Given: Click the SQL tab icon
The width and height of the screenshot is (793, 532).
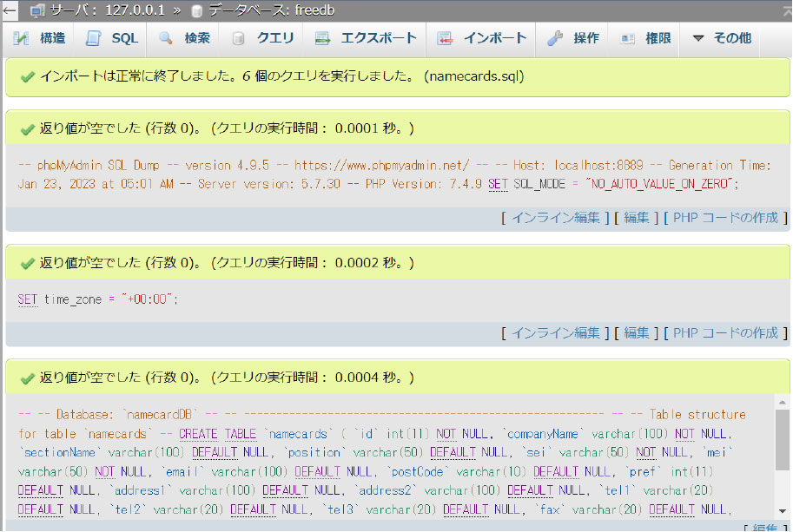Looking at the screenshot, I should [93, 38].
